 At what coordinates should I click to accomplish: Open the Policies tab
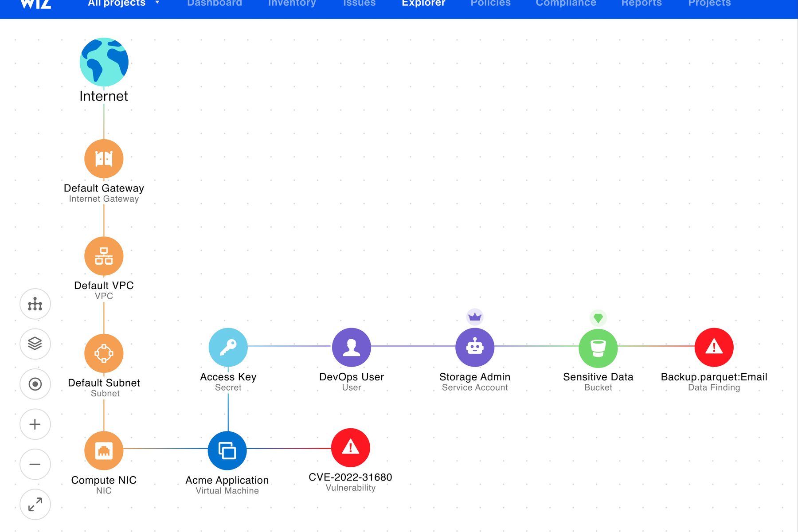[x=491, y=4]
